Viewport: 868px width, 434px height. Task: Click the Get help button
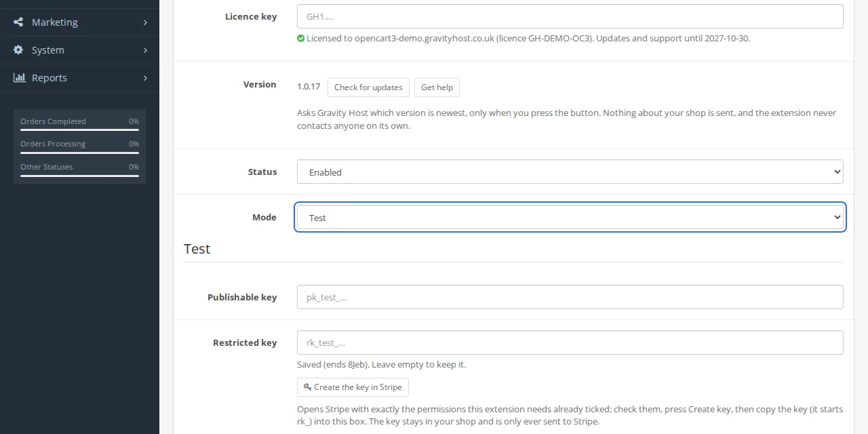point(437,87)
